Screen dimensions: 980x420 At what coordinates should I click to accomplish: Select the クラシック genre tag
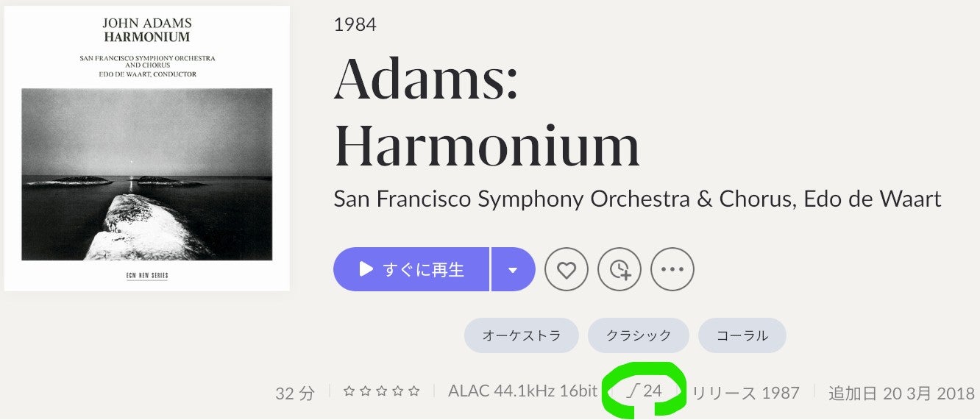(x=638, y=335)
